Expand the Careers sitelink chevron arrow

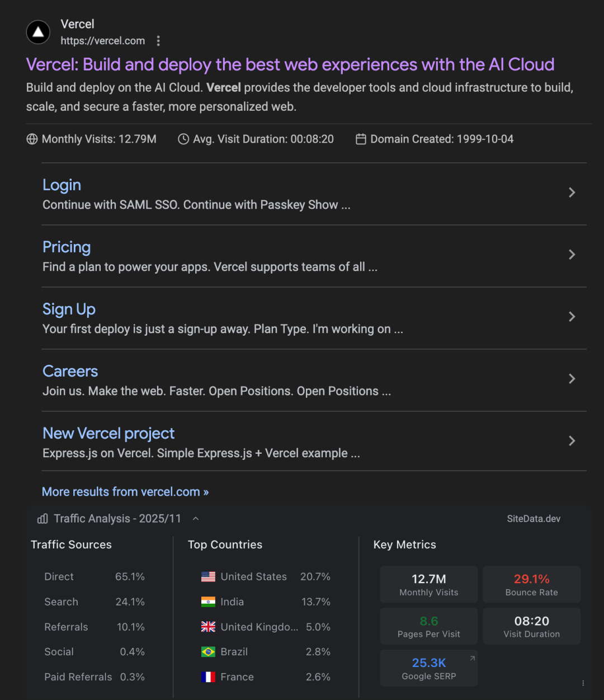(572, 379)
